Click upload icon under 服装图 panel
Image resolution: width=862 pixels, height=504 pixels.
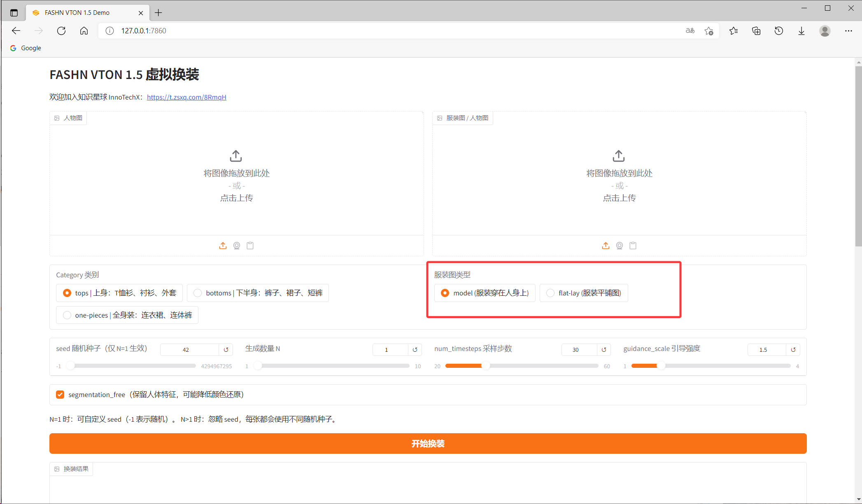point(606,246)
